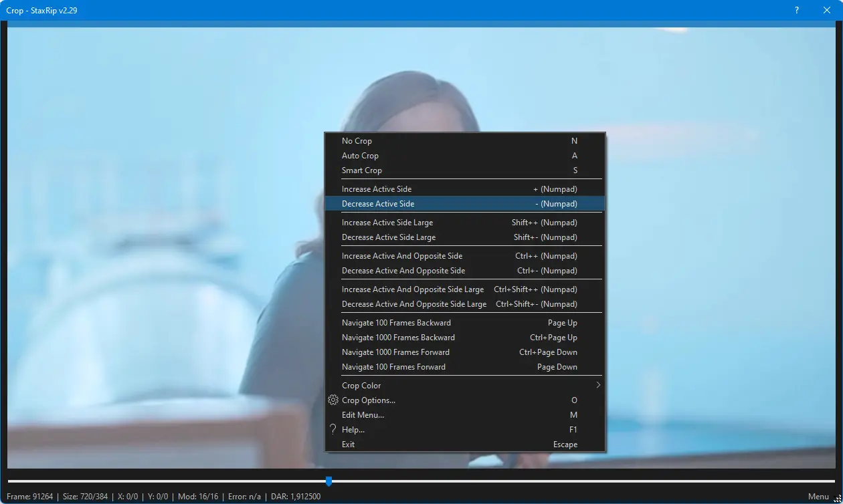The width and height of the screenshot is (843, 504).
Task: Click the question mark icon beside Help
Action: [x=333, y=430]
